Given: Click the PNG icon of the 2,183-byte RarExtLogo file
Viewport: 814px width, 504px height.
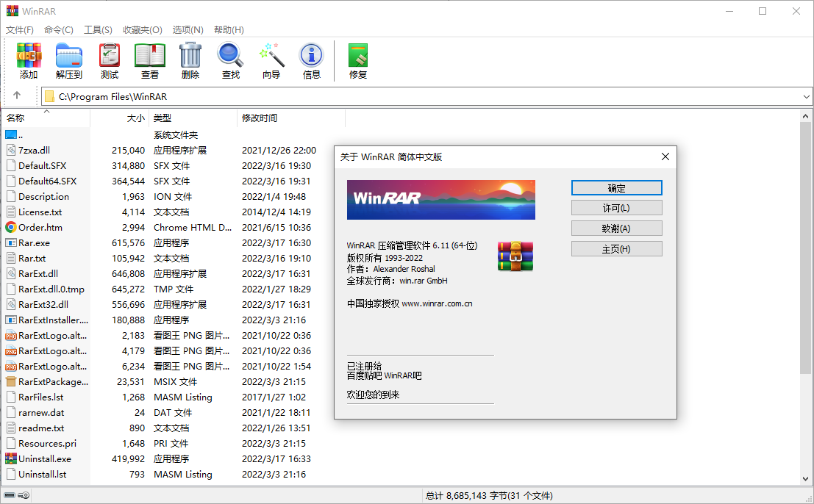Looking at the screenshot, I should (x=11, y=336).
